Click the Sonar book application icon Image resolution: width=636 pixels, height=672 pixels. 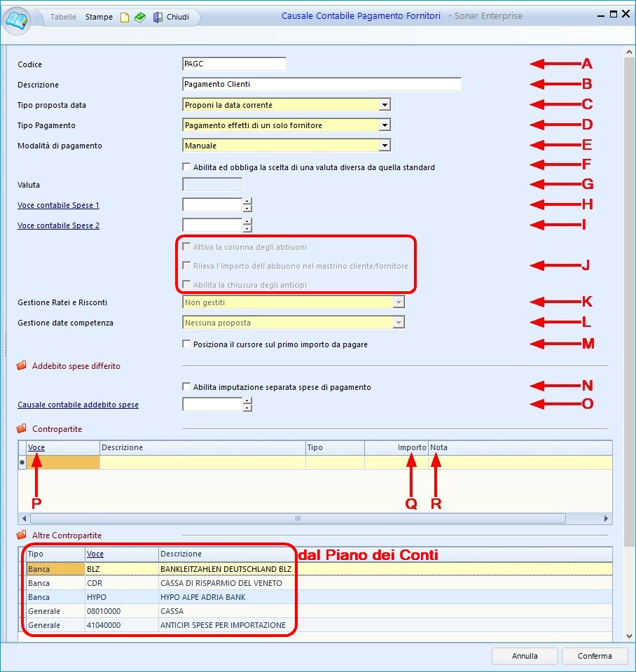pos(18,18)
